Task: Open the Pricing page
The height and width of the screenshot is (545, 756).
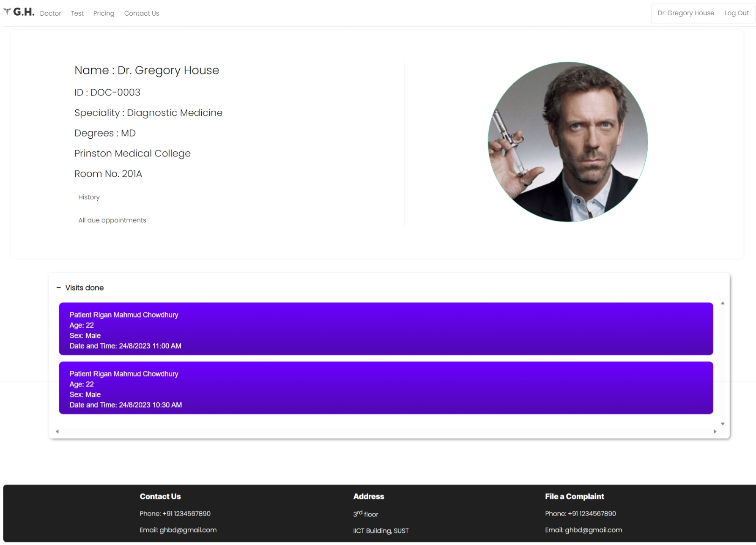Action: click(104, 13)
